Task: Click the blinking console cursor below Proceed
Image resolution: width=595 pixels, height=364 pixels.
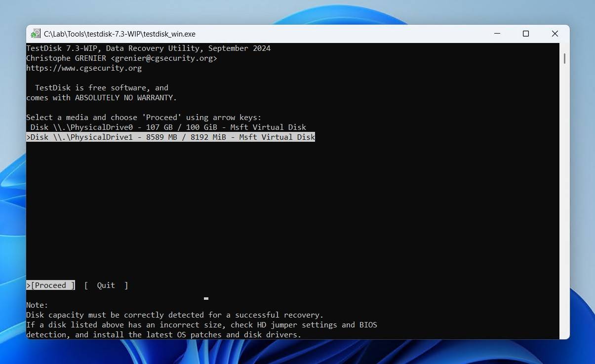Action: pos(206,298)
